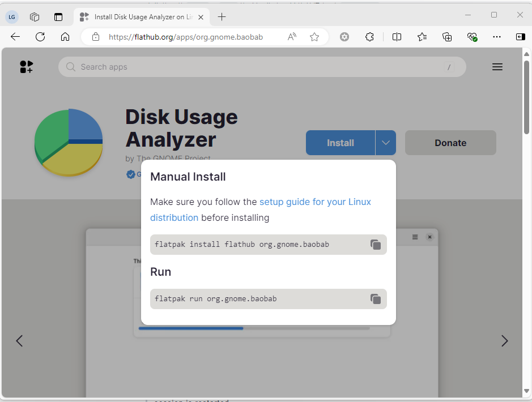Click the verified checkmark badge

[131, 174]
